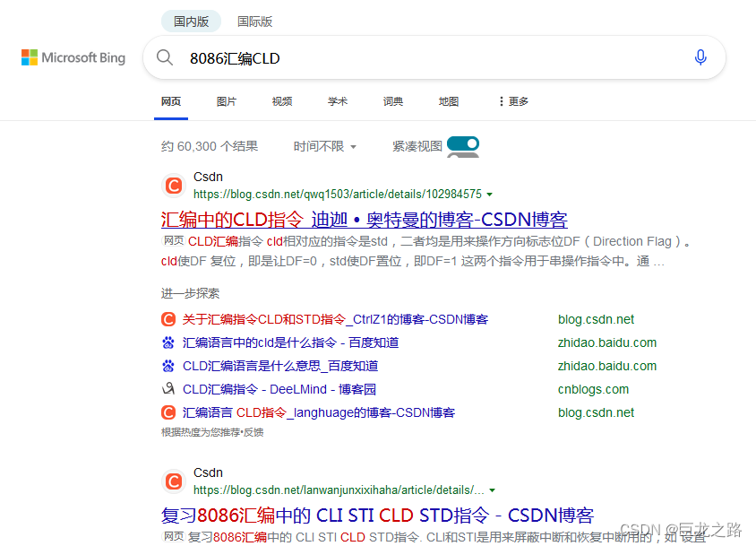Select the 学术 search tab
This screenshot has height=546, width=756.
click(338, 101)
